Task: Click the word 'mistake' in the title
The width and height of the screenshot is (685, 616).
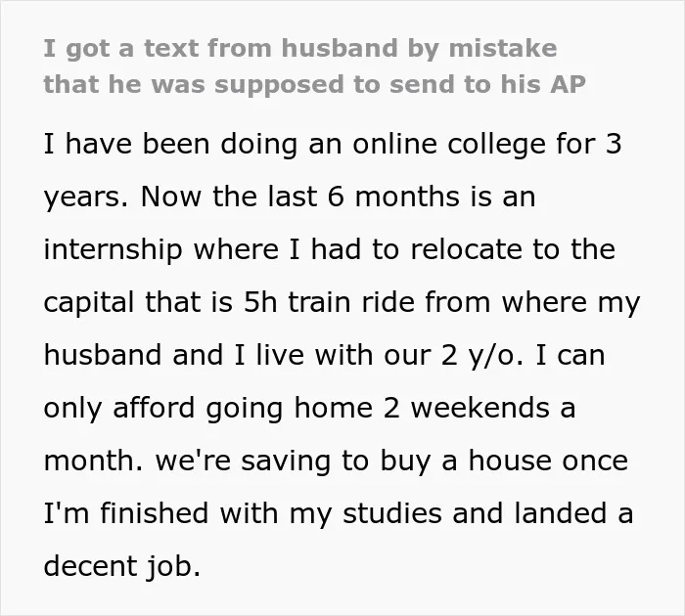Action: point(503,48)
